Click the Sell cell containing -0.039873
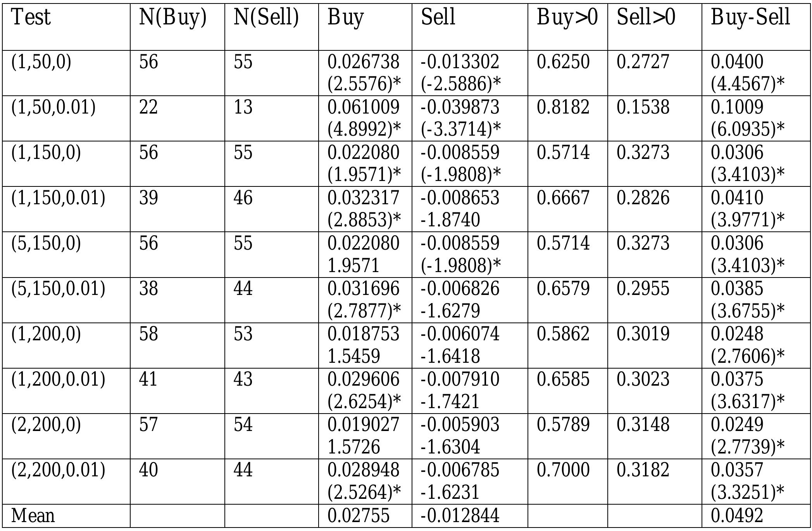 click(460, 107)
